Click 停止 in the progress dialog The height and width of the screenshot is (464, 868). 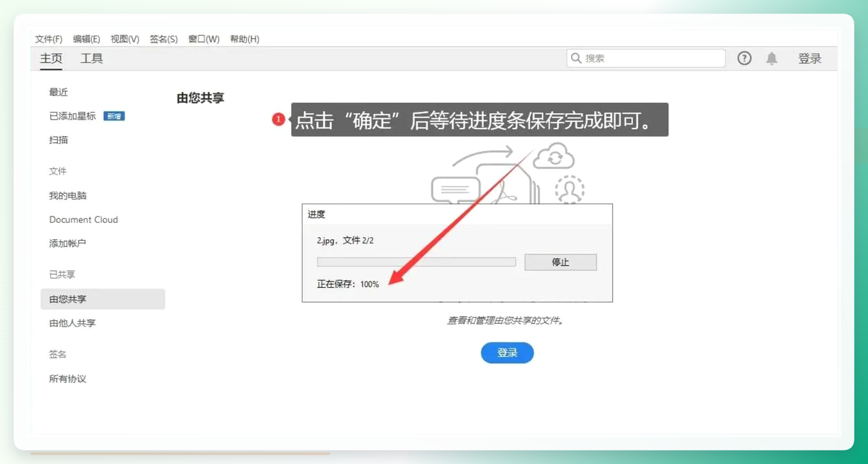point(561,262)
